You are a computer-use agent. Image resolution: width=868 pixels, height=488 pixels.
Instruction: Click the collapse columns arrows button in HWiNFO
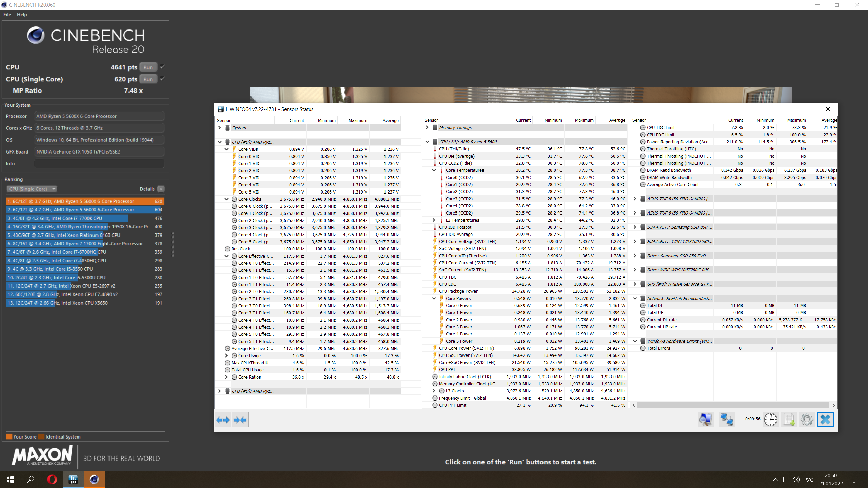tap(240, 420)
